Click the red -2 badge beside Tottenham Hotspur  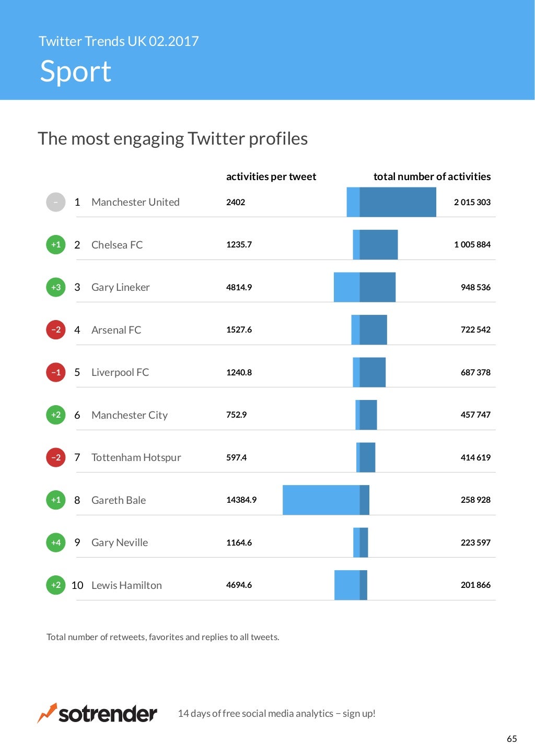click(x=56, y=457)
